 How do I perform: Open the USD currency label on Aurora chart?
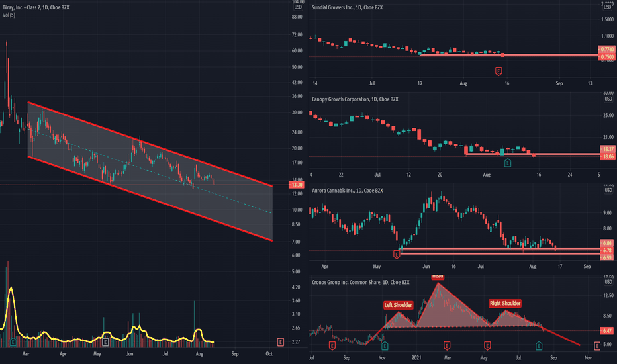608,190
